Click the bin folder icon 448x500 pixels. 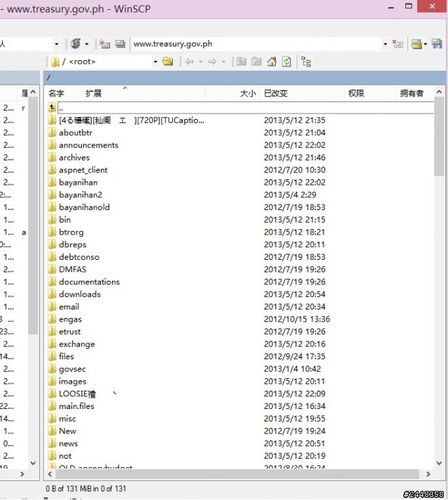click(x=52, y=220)
